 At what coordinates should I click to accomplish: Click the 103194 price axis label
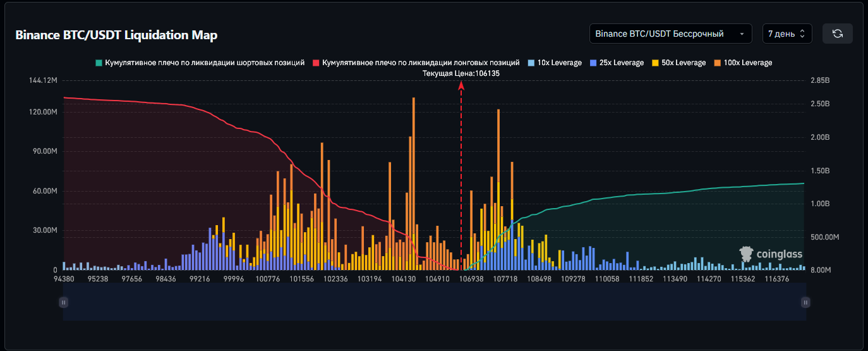pyautogui.click(x=370, y=279)
